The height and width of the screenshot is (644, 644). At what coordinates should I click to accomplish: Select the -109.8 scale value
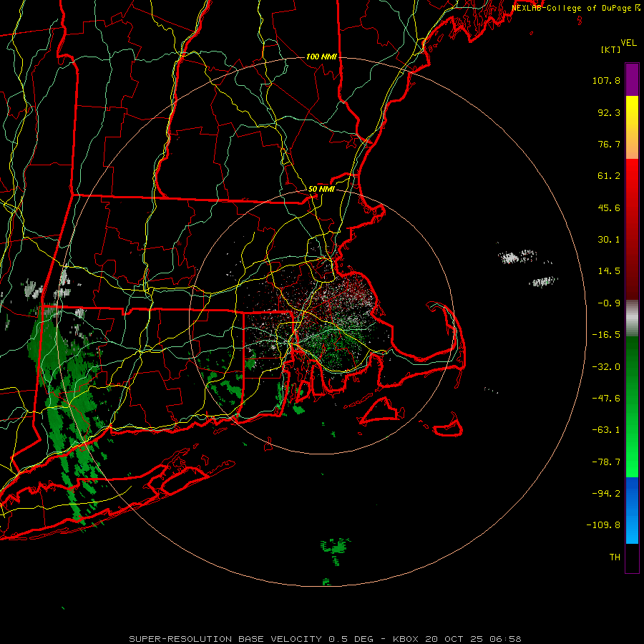pos(604,525)
